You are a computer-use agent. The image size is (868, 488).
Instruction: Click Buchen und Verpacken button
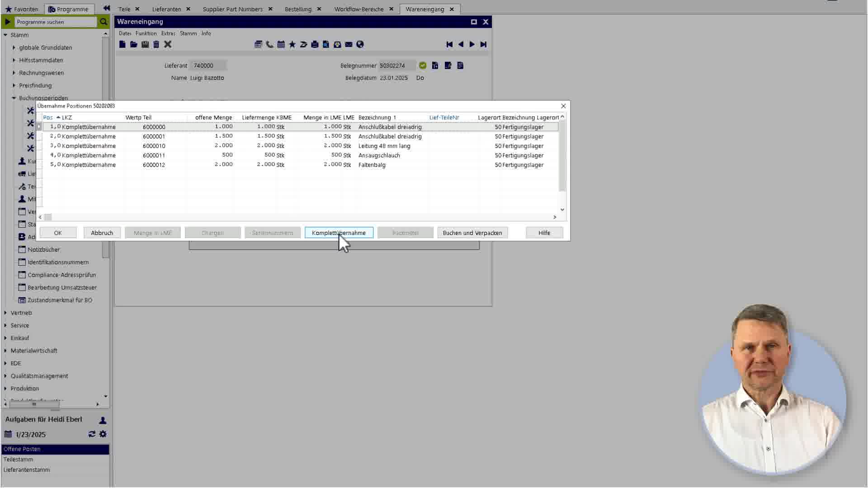(472, 233)
